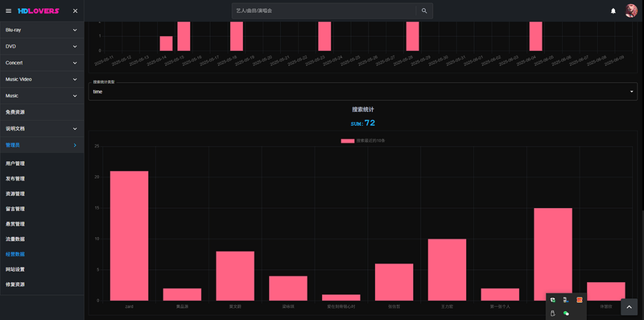Click the security shield tray icon
Viewport: 644px width, 320px height.
[x=553, y=301]
